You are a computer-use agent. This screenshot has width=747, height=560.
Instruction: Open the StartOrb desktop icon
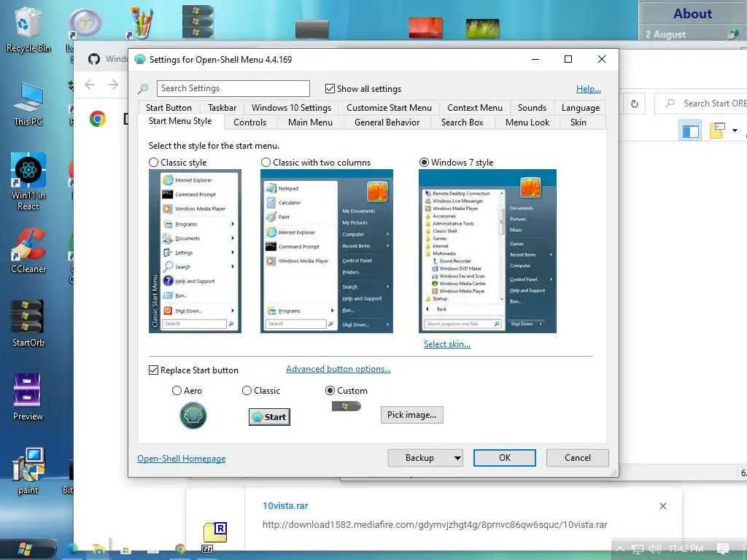28,324
